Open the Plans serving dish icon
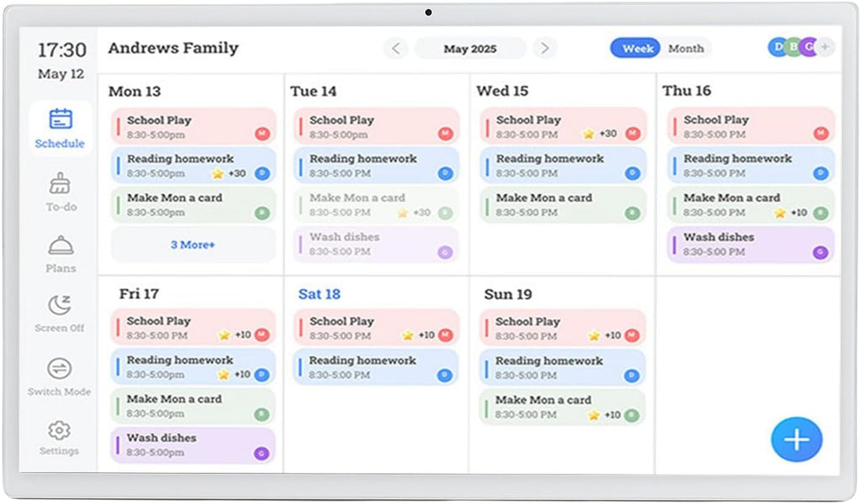 (x=61, y=245)
